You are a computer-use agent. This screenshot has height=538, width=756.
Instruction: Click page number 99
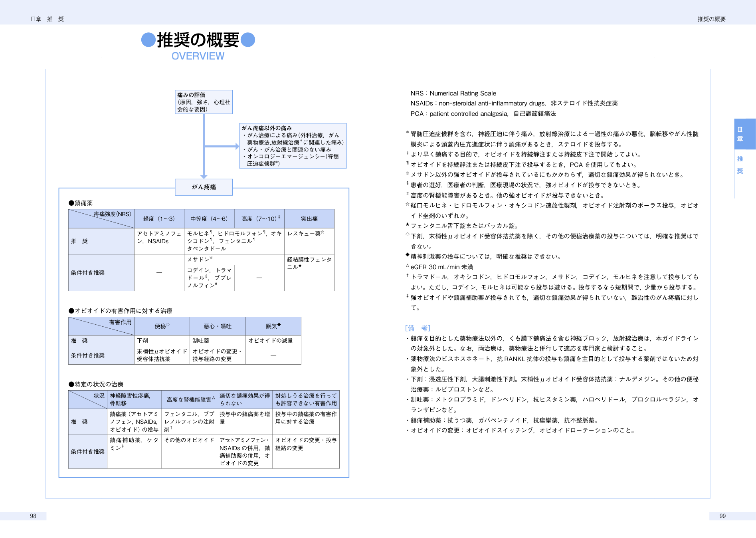point(722,516)
